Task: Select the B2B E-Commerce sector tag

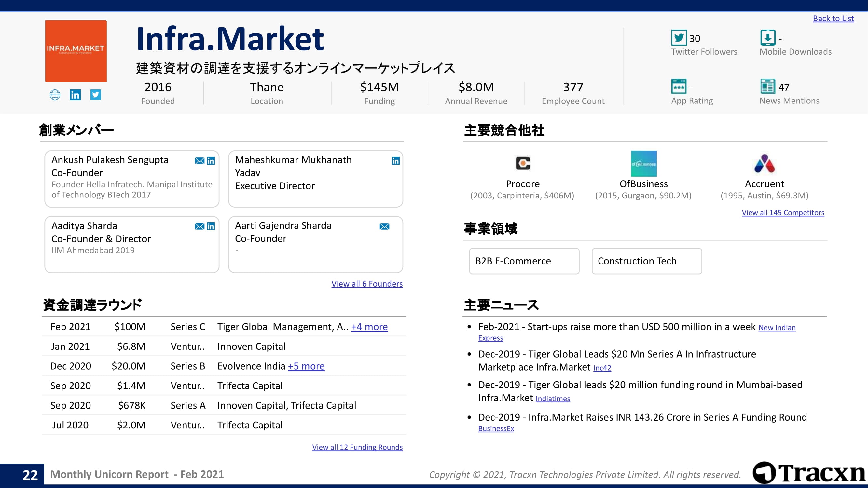Action: point(524,261)
